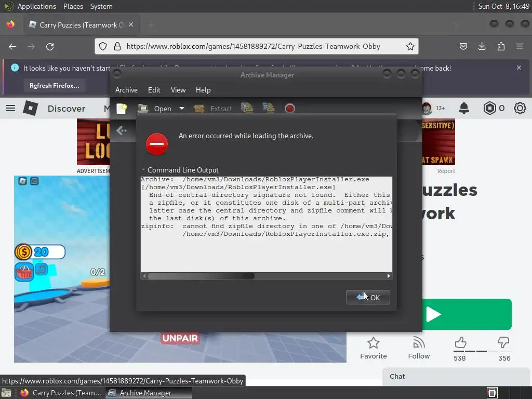This screenshot has width=532, height=399.
Task: Open the View menu in Archive Manager
Action: pyautogui.click(x=178, y=90)
